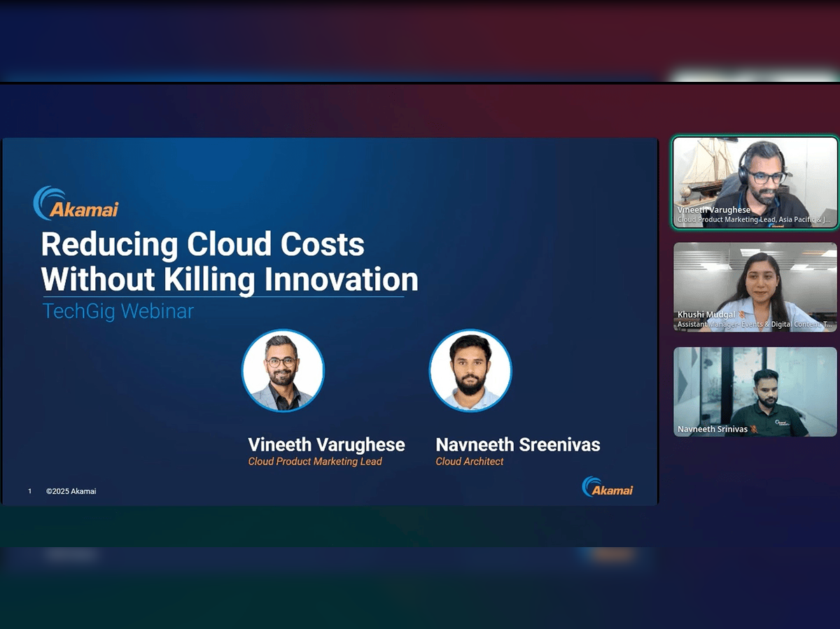Click the Akamai logo in slide's bottom-right corner
Viewport: 840px width, 629px height.
pyautogui.click(x=607, y=487)
